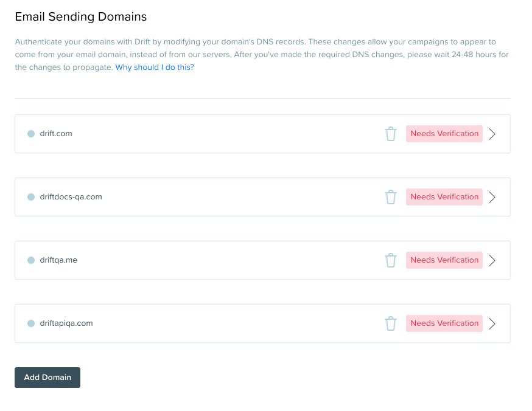The width and height of the screenshot is (532, 411).
Task: Expand driftqa.me using the right chevron
Action: pyautogui.click(x=492, y=260)
